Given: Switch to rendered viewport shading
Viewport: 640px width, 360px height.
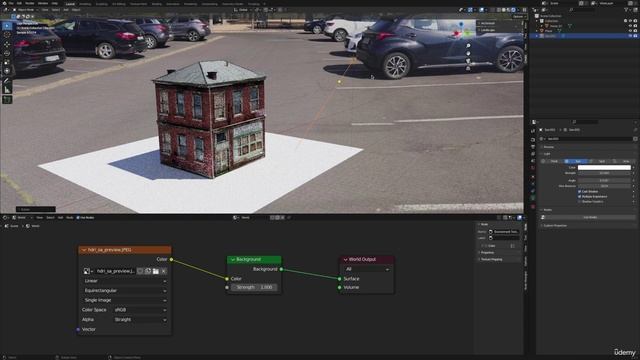Looking at the screenshot, I should 513,10.
